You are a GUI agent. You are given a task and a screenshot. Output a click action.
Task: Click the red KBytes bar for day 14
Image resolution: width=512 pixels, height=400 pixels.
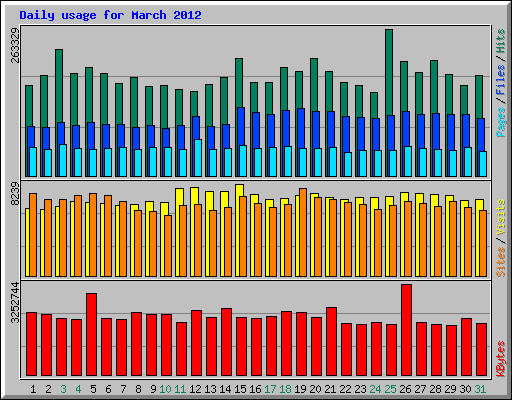(227, 342)
